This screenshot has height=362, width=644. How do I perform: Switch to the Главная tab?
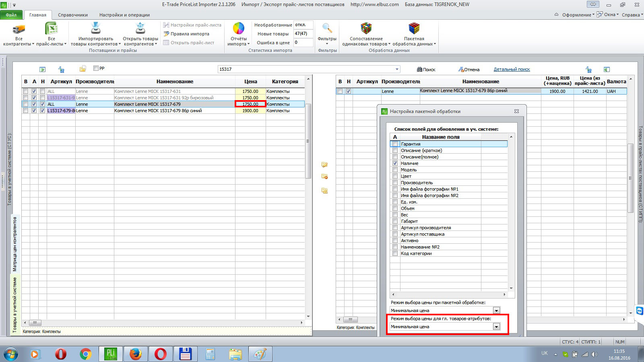[x=38, y=15]
